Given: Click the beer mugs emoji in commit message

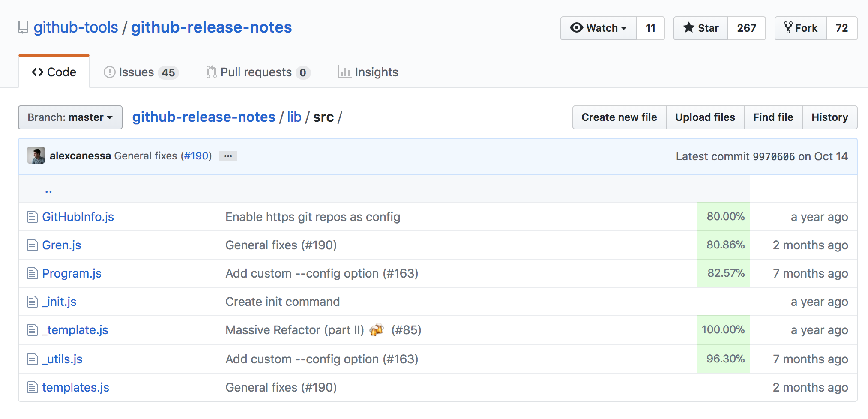Looking at the screenshot, I should [x=377, y=330].
